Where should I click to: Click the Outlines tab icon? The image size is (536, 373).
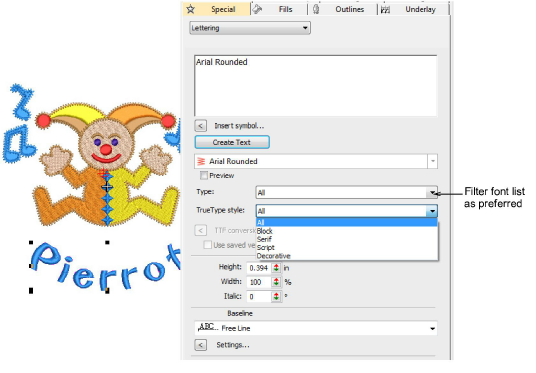(316, 9)
